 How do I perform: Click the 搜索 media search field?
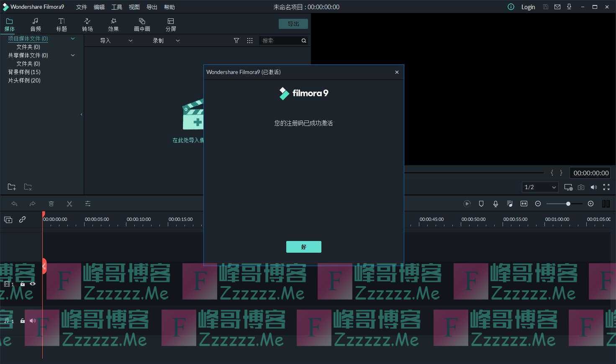(280, 41)
